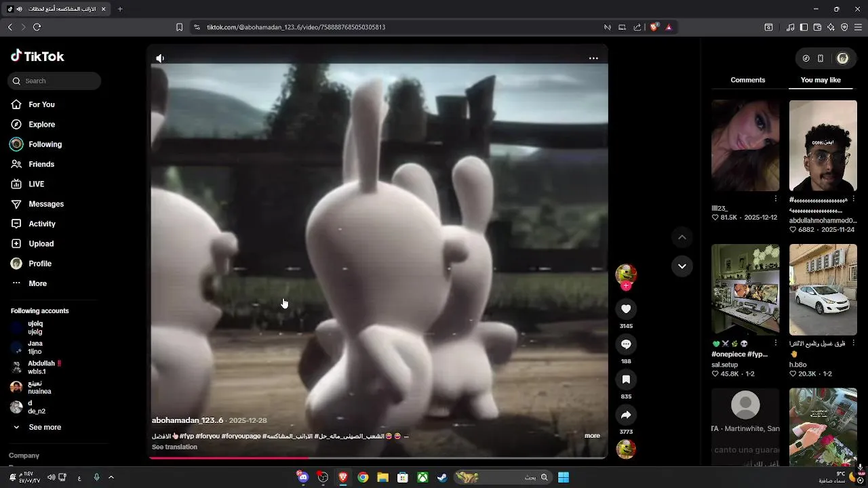Image resolution: width=868 pixels, height=488 pixels.
Task: Share the video with arrow icon
Action: pos(626,415)
